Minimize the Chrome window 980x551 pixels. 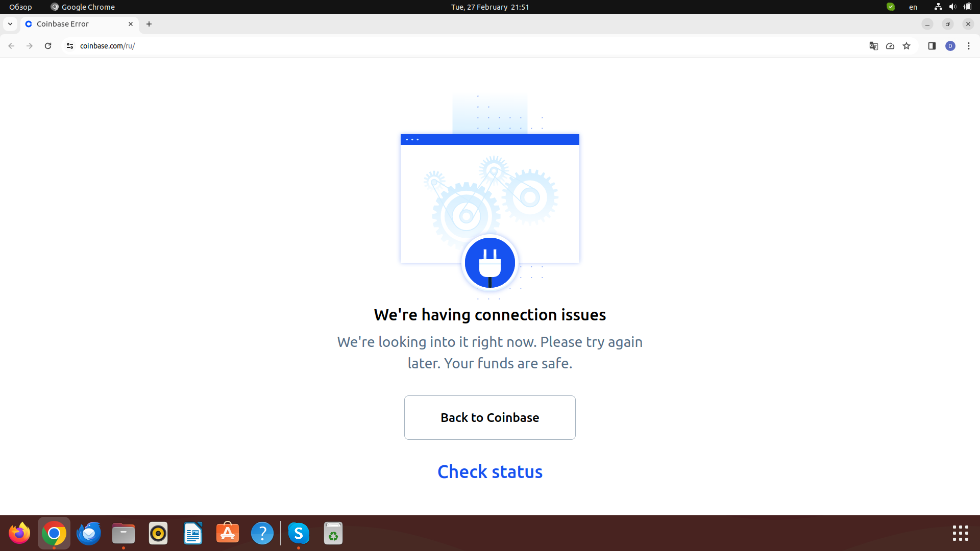(x=927, y=24)
